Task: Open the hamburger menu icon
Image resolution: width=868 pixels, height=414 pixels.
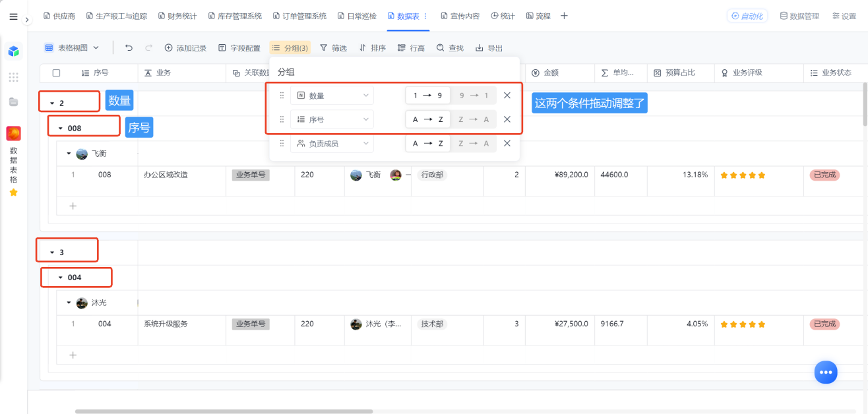Action: pos(13,16)
